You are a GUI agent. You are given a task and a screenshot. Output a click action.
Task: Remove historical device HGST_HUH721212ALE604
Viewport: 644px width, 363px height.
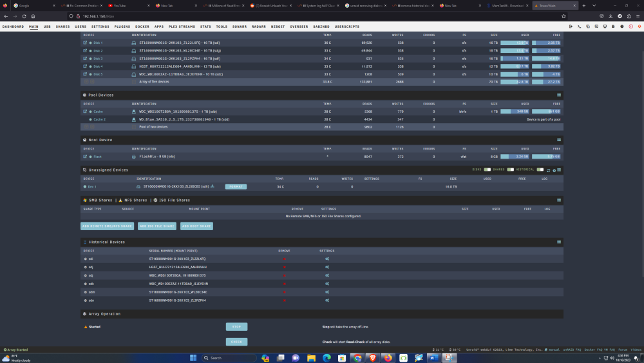pyautogui.click(x=284, y=267)
